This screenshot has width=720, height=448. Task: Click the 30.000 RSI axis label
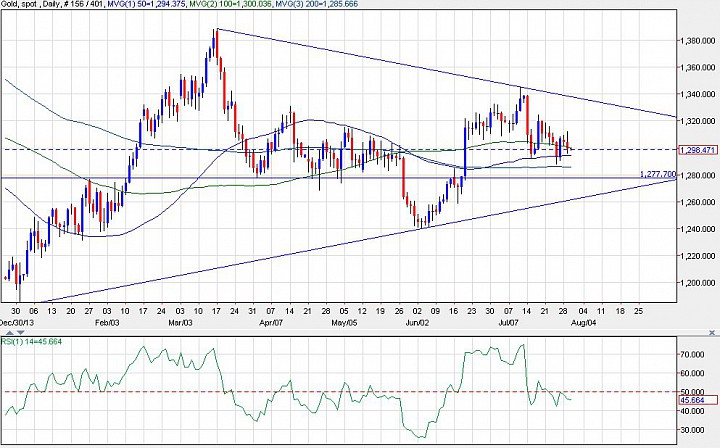[692, 430]
